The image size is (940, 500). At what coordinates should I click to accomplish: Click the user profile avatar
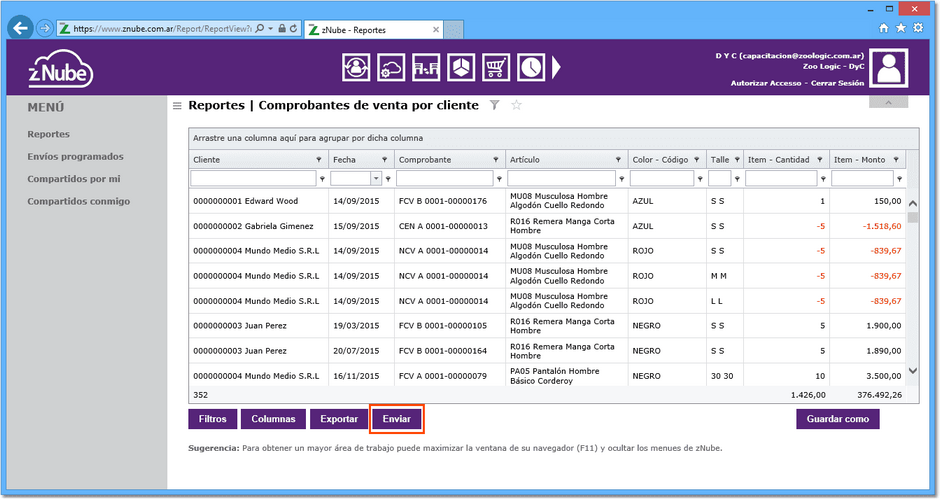tap(889, 68)
